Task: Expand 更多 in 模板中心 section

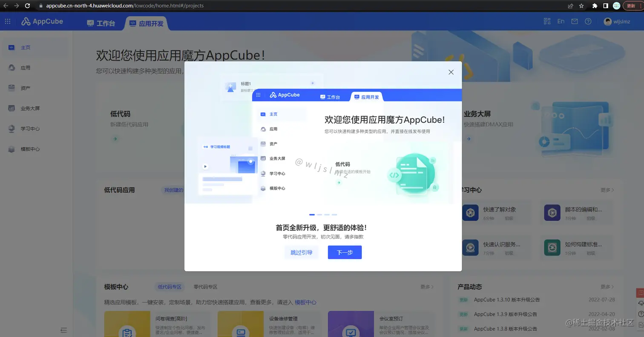Action: coord(427,287)
